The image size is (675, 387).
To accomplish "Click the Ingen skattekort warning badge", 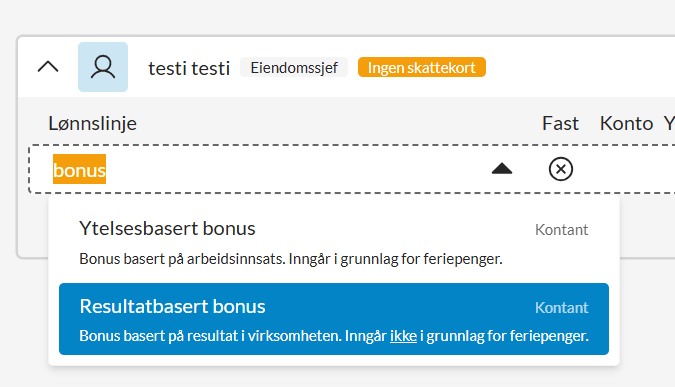I will [421, 68].
